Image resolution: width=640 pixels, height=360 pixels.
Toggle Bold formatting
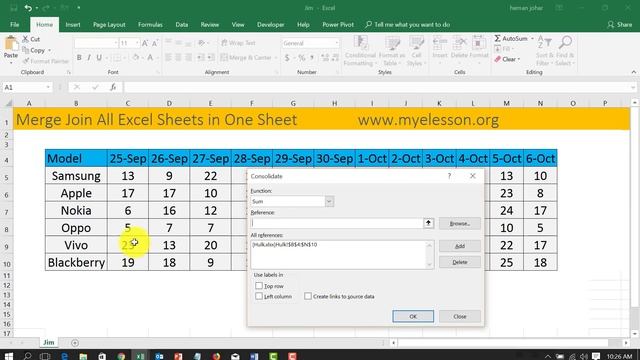[x=79, y=58]
